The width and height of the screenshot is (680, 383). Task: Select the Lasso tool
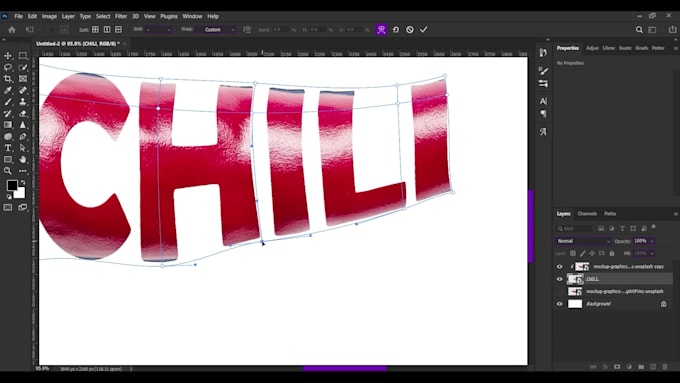[8, 67]
